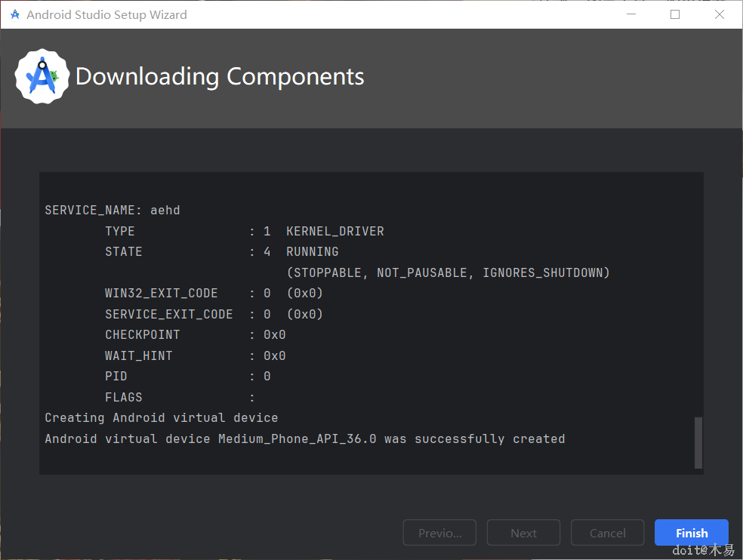Click the Android Studio logo in header
743x560 pixels.
coord(42,77)
